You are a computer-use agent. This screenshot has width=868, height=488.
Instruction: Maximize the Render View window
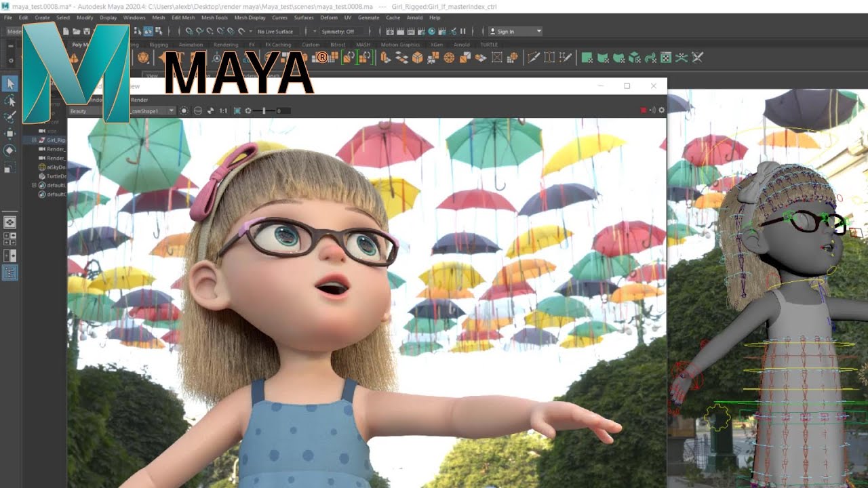(627, 86)
